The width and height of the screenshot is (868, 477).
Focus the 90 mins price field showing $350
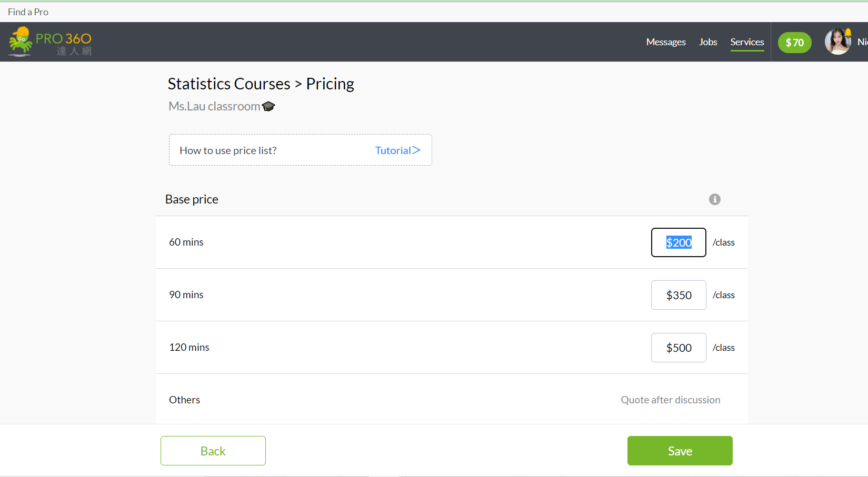coord(678,295)
